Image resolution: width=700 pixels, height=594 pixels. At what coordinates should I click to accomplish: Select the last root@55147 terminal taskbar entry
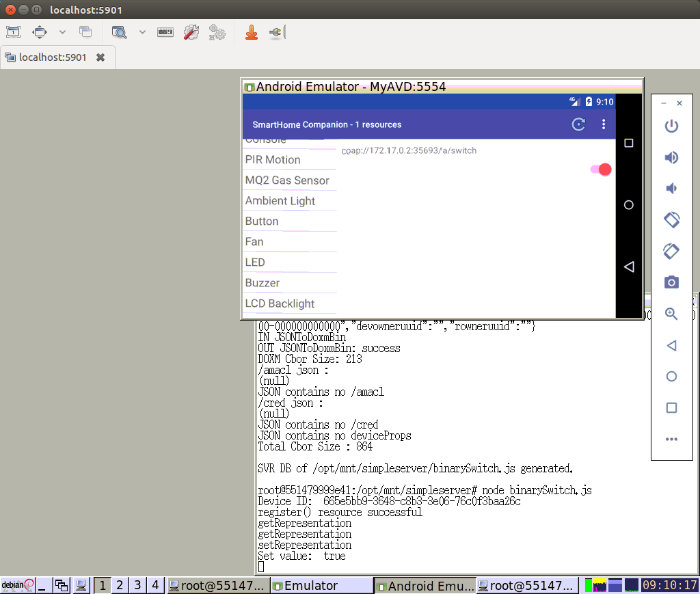527,585
